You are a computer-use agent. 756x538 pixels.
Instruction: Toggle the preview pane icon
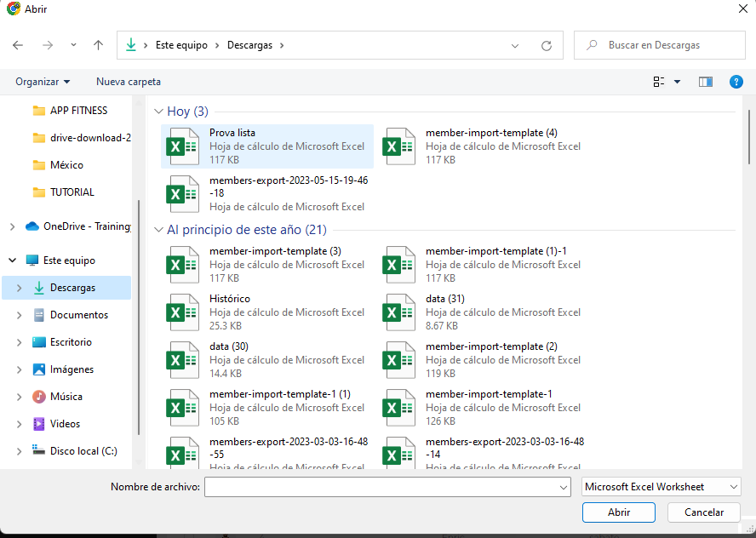coord(706,82)
